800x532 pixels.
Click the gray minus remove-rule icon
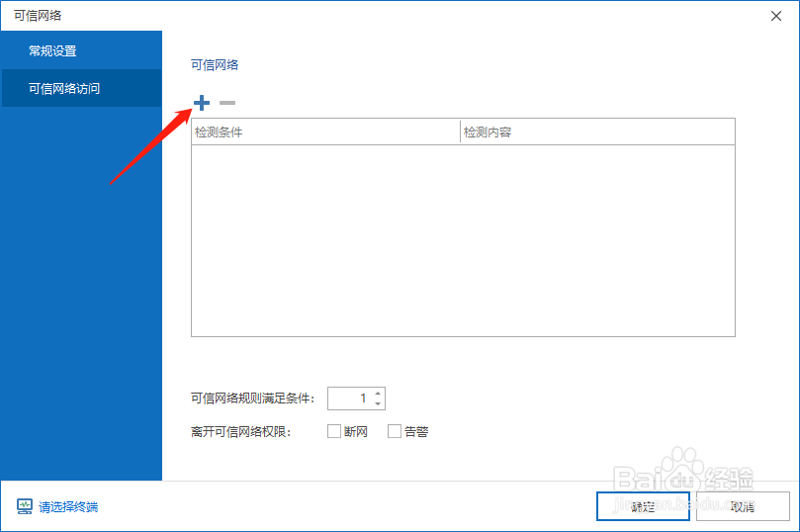[x=227, y=103]
